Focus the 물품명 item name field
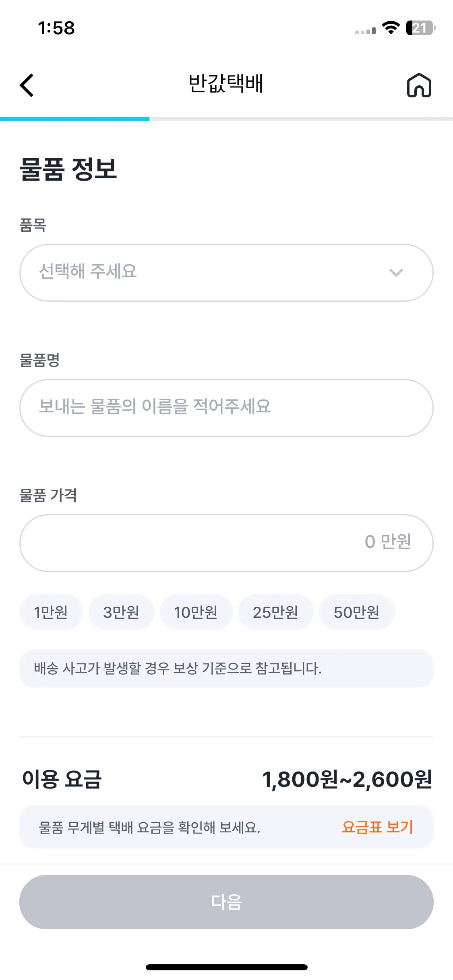Screen dimensions: 453x980 (226, 408)
